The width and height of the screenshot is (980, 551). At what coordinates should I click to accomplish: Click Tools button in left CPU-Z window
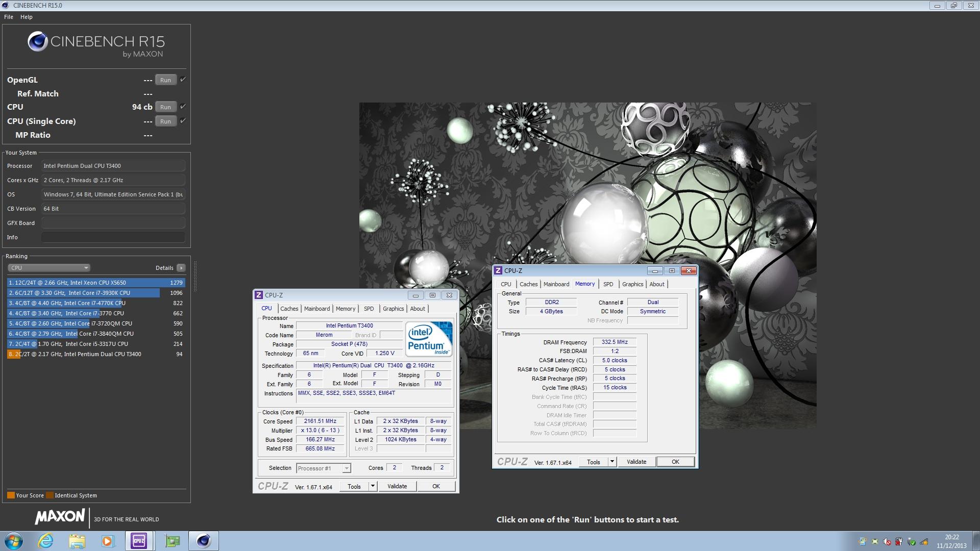click(354, 486)
